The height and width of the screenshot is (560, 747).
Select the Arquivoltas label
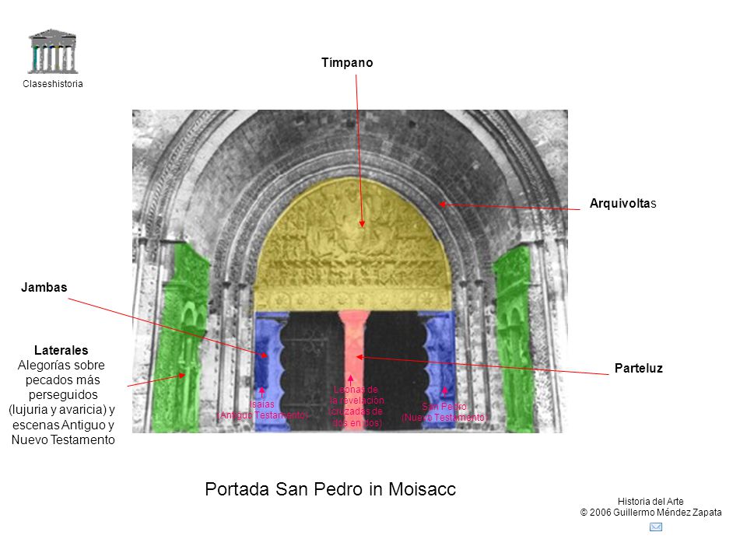[622, 203]
